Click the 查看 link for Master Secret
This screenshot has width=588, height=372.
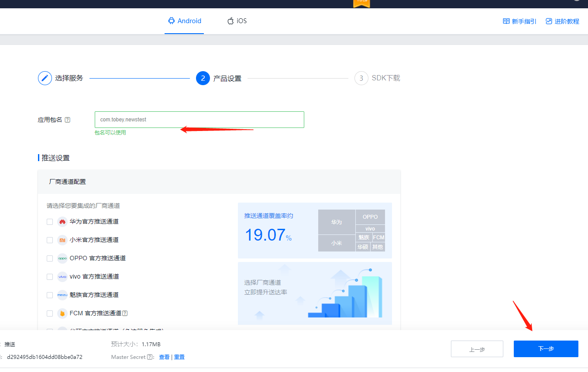click(164, 357)
